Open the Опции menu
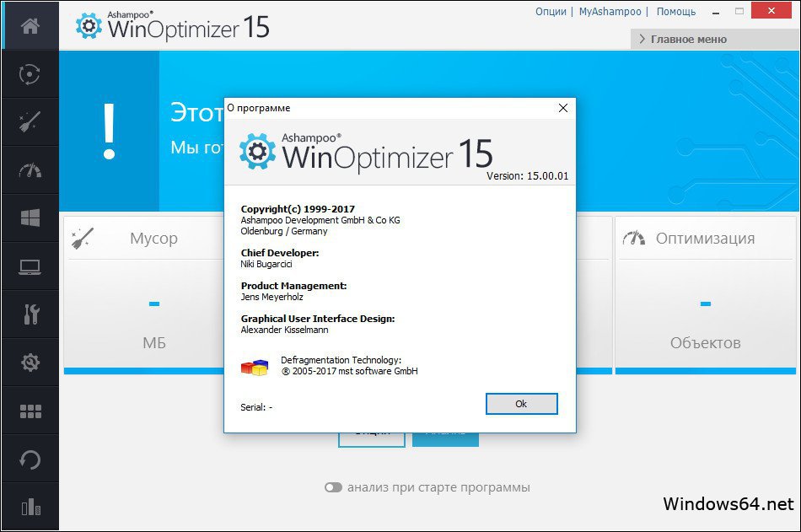801x532 pixels. [x=551, y=11]
